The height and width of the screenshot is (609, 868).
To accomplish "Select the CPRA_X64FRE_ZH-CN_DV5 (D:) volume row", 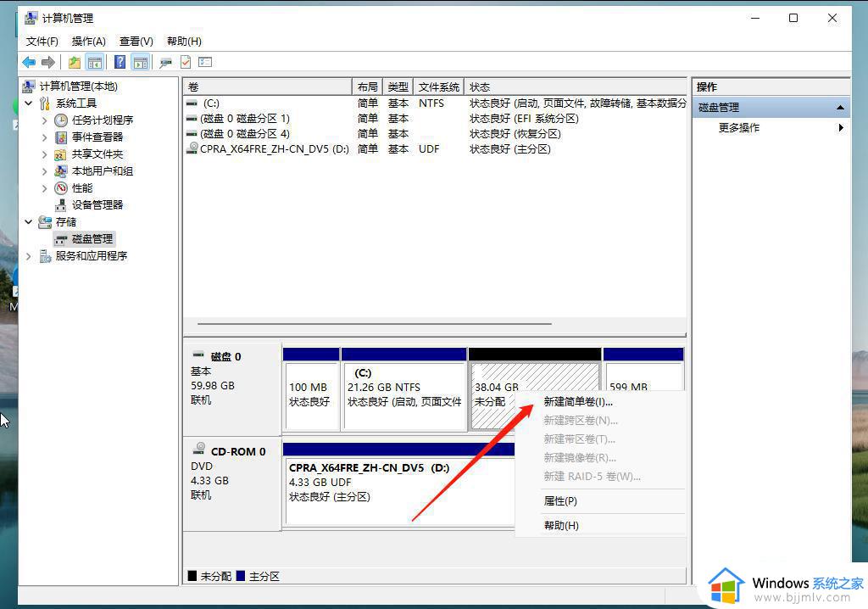I will [x=435, y=149].
